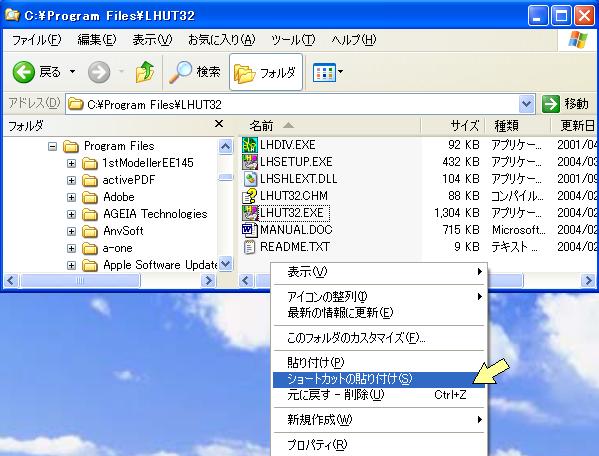This screenshot has height=456, width=599.
Task: Select LHUT32.CHM help file icon
Action: coord(250,196)
